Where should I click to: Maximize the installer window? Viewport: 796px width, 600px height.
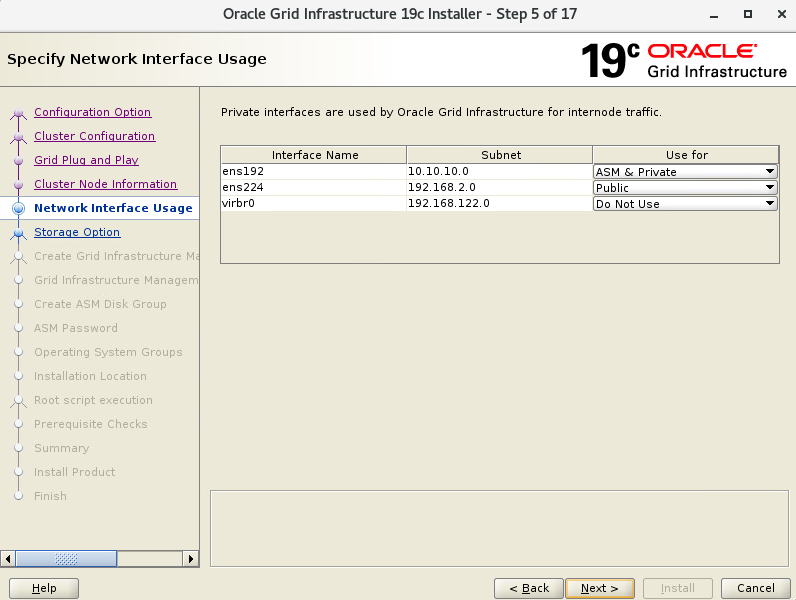(748, 14)
